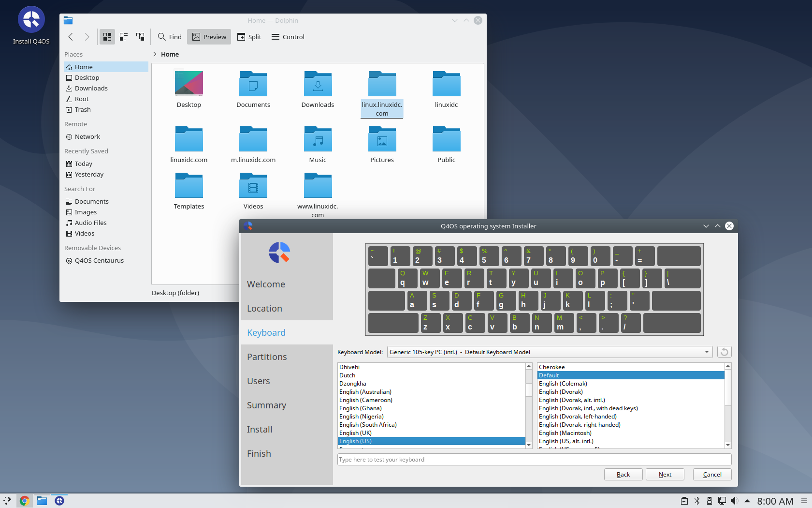Select Cherokee keyboard variant
The width and height of the screenshot is (812, 508).
click(x=631, y=367)
